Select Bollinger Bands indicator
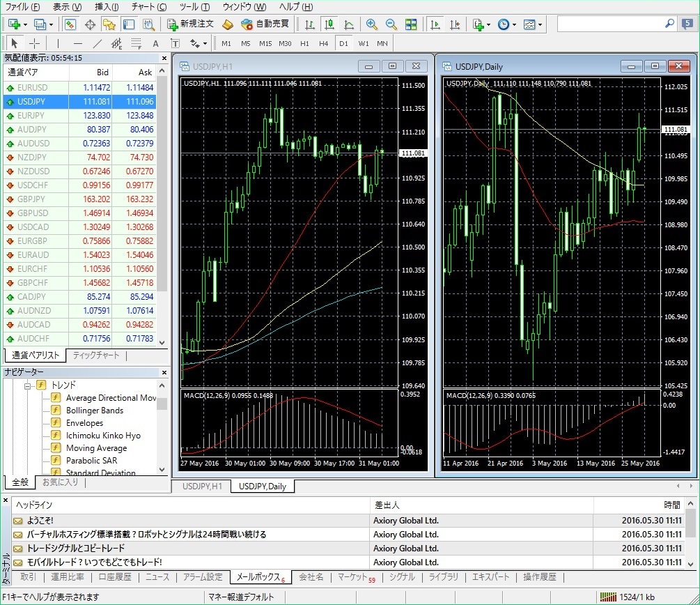Image resolution: width=700 pixels, height=605 pixels. tap(95, 410)
